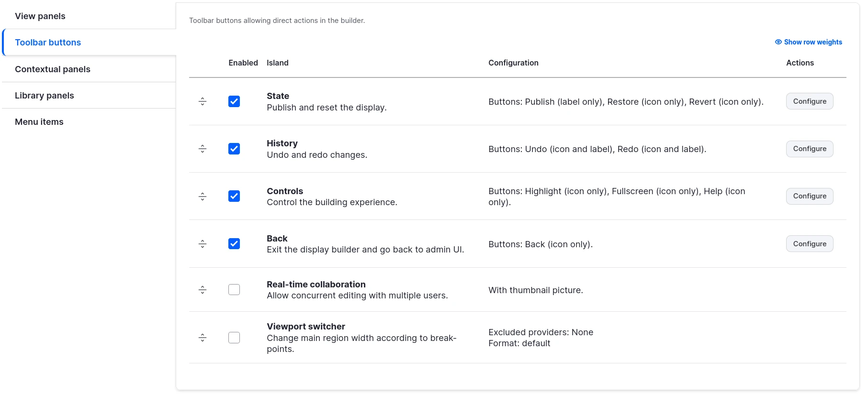Disable the State island checkbox
The height and width of the screenshot is (395, 868).
pyautogui.click(x=234, y=101)
